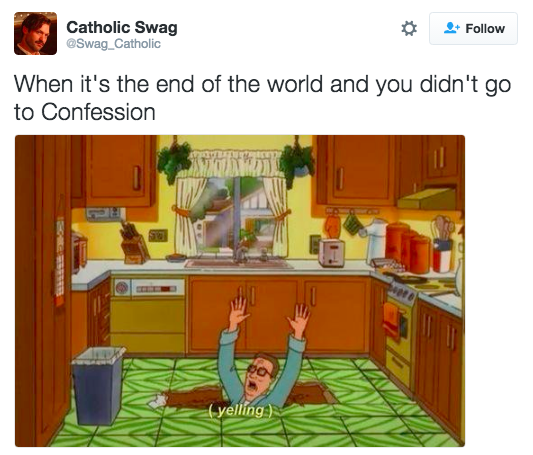This screenshot has width=533, height=455.
Task: Click the (yelling) subtitle in the image
Action: click(x=240, y=410)
